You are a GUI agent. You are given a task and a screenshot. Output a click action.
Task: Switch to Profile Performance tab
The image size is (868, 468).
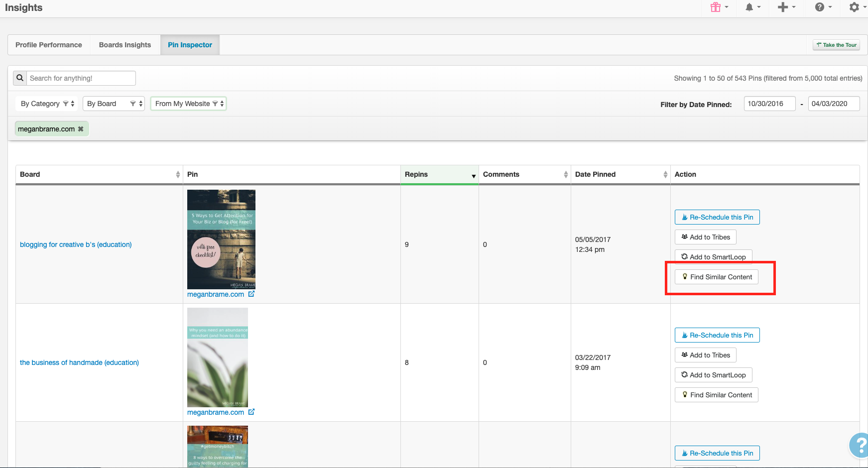click(49, 45)
